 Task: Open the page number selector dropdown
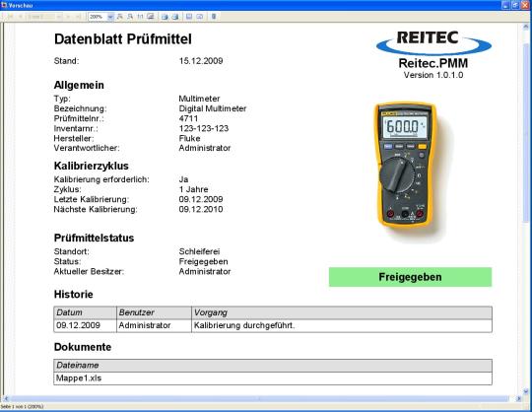tap(59, 17)
